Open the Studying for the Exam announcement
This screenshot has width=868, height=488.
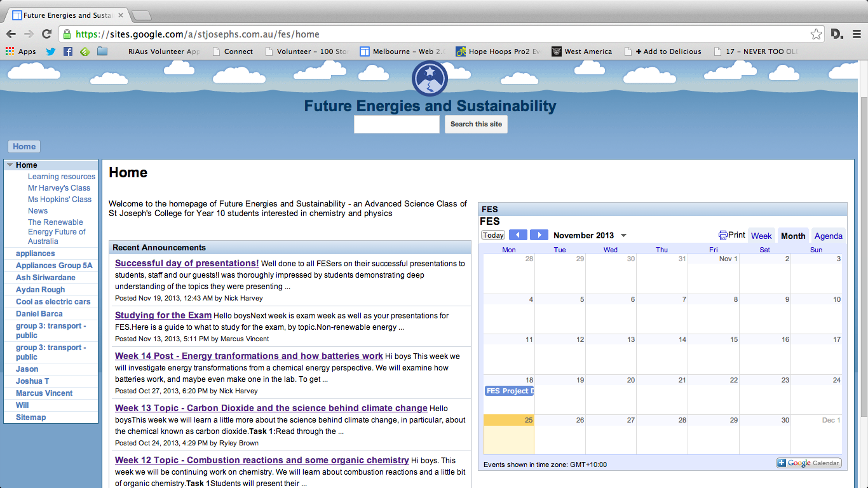coord(163,315)
